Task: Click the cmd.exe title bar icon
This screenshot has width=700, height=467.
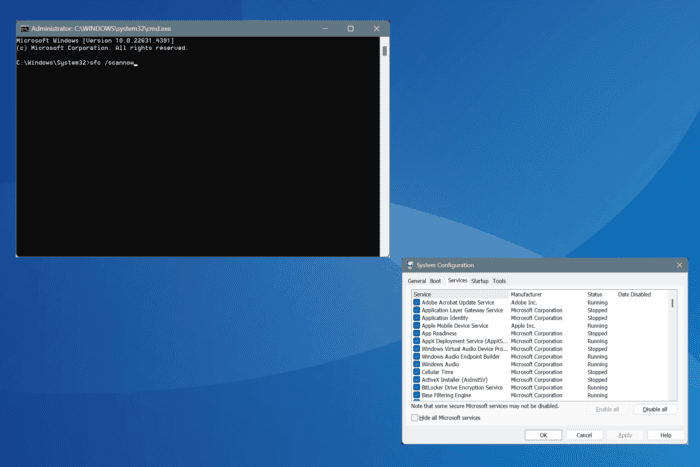Action: [x=25, y=29]
